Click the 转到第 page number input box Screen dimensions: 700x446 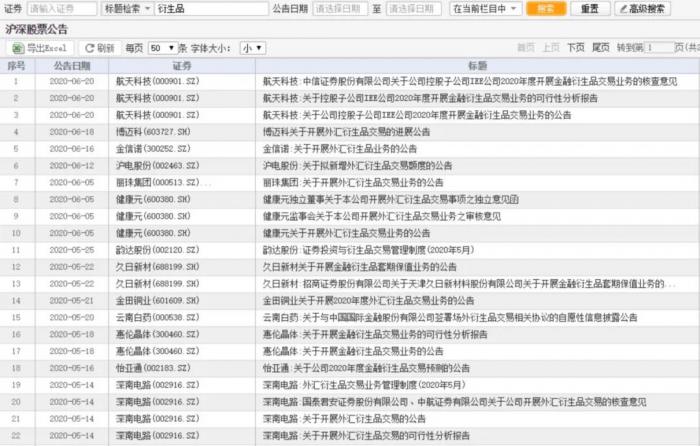pyautogui.click(x=658, y=47)
